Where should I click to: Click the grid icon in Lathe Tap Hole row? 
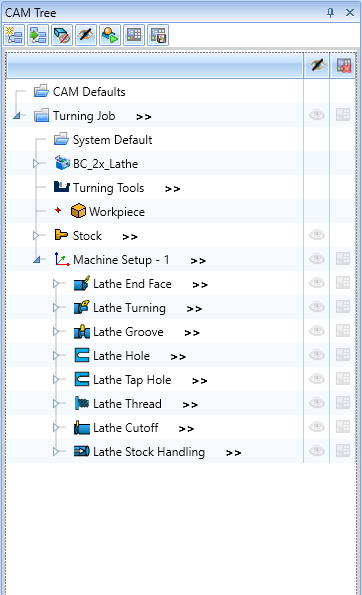343,379
